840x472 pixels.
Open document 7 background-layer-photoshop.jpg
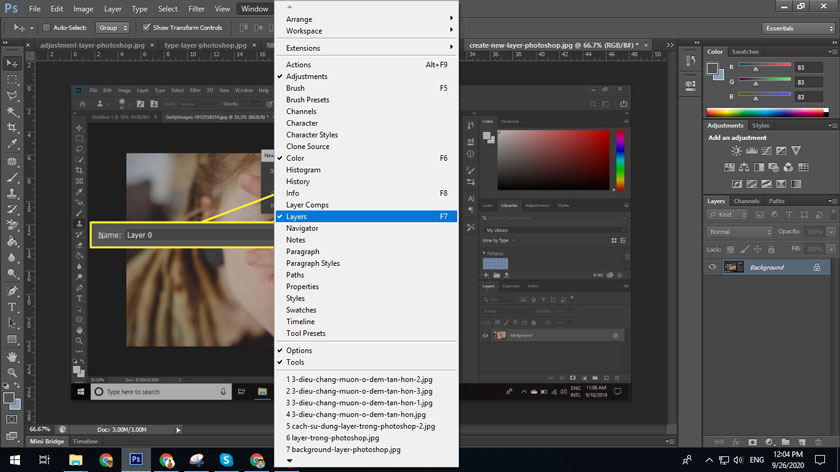pos(366,449)
